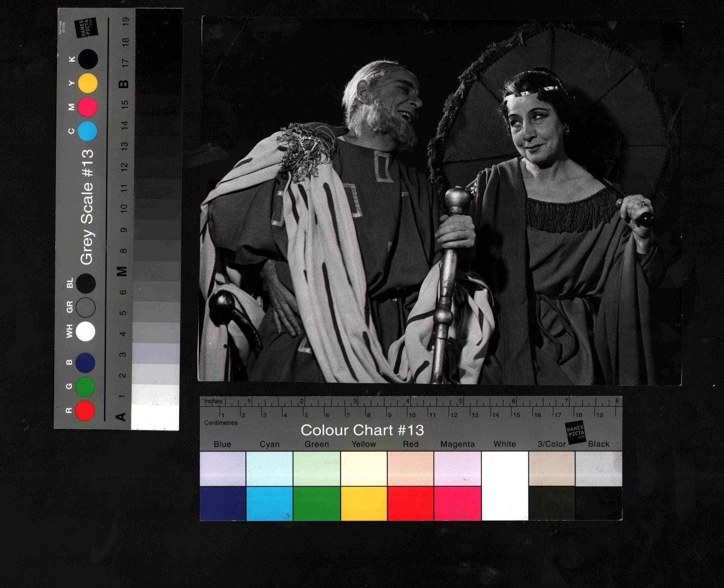Pick the green circle labeled G
This screenshot has width=724, height=588.
click(85, 387)
